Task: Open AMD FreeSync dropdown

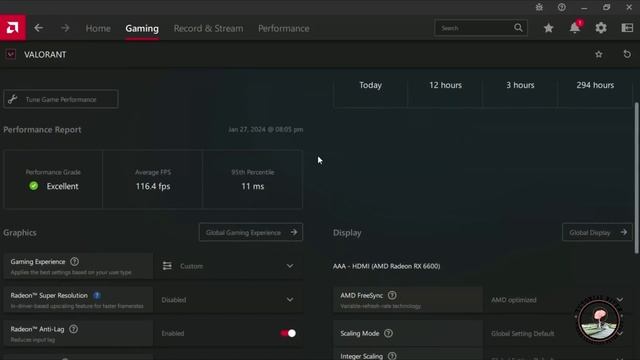Action: [x=558, y=300]
